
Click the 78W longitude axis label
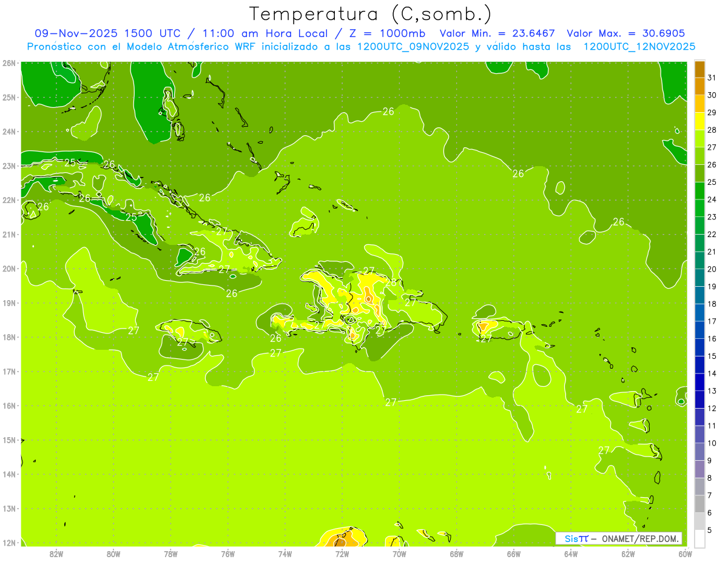pos(171,554)
